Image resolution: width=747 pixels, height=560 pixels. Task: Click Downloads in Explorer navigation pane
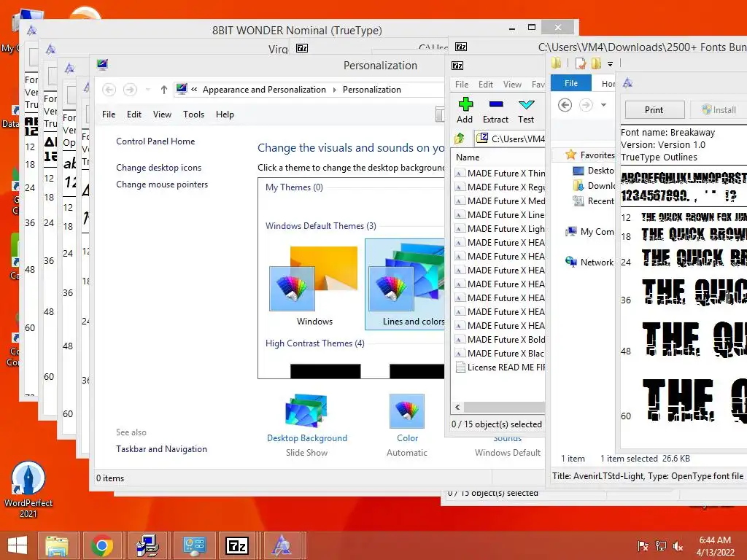click(x=594, y=186)
